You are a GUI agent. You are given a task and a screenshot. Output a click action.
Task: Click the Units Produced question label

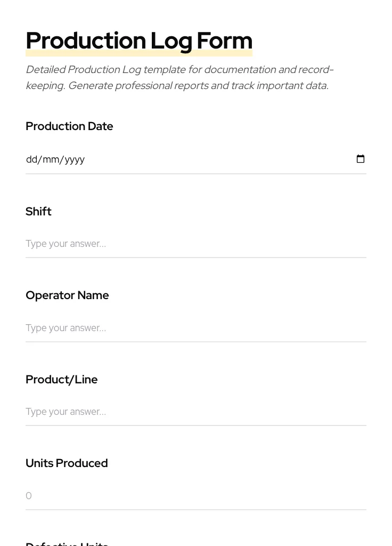tap(67, 463)
